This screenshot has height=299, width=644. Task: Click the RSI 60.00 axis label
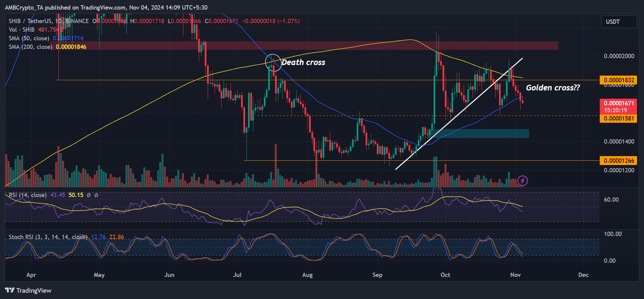point(611,200)
